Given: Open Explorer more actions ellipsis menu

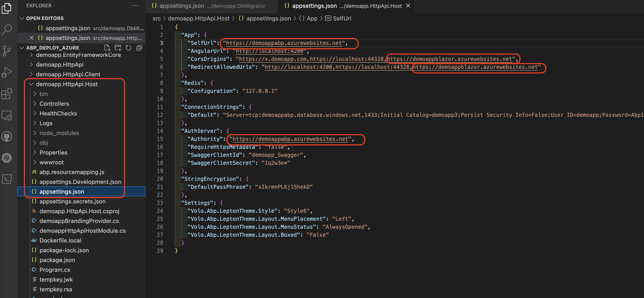Looking at the screenshot, I should click(x=135, y=6).
